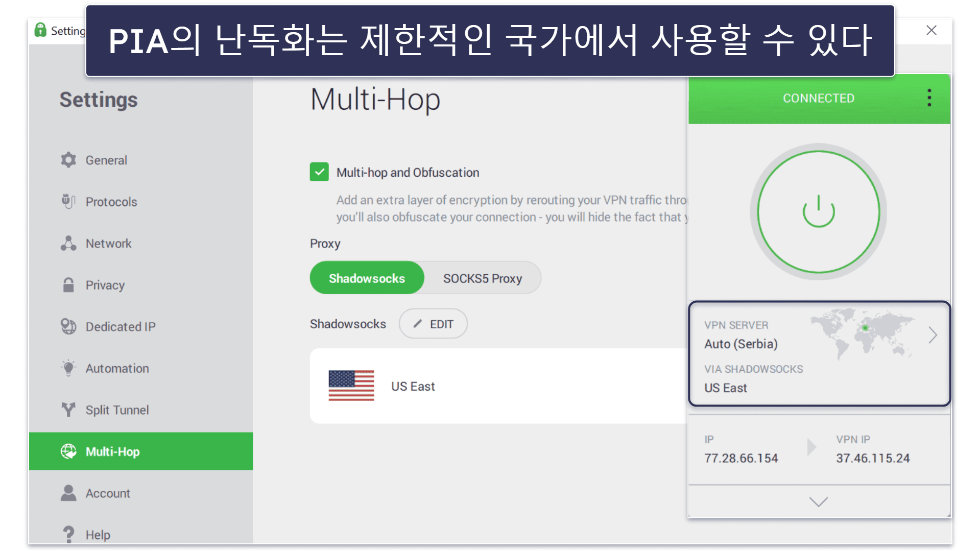Click the Automation lightbulb icon
This screenshot has width=980, height=551.
point(68,368)
